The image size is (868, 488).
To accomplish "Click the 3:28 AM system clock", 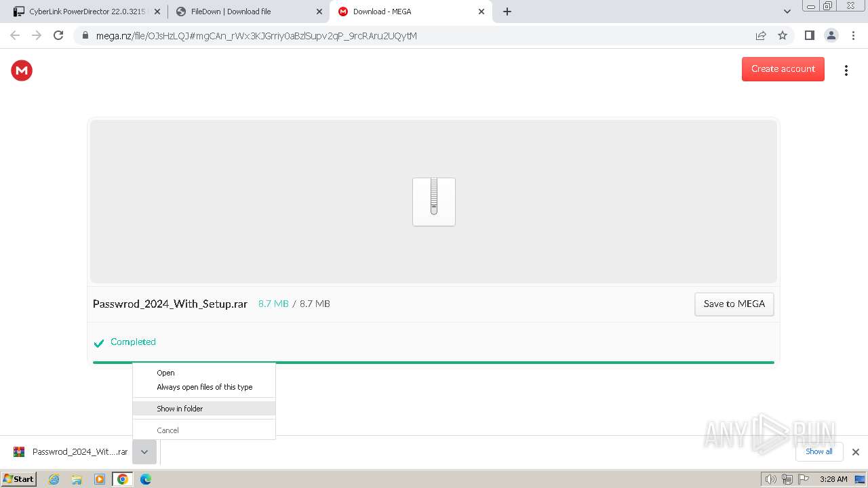I will [833, 479].
